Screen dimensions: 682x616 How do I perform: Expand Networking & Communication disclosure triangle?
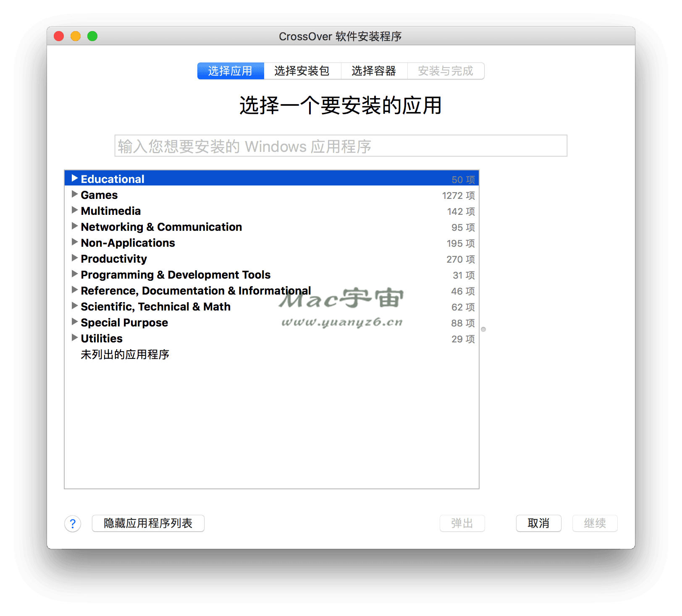click(75, 226)
